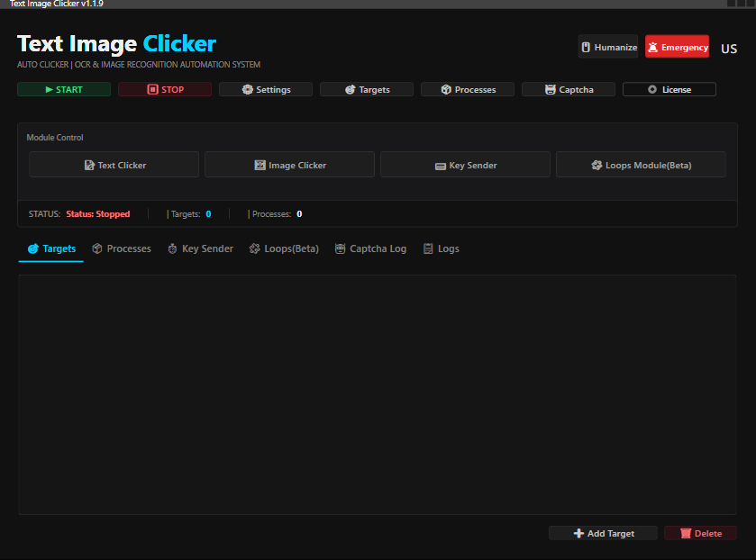Click the red Delete button
This screenshot has height=560, width=756.
(700, 534)
